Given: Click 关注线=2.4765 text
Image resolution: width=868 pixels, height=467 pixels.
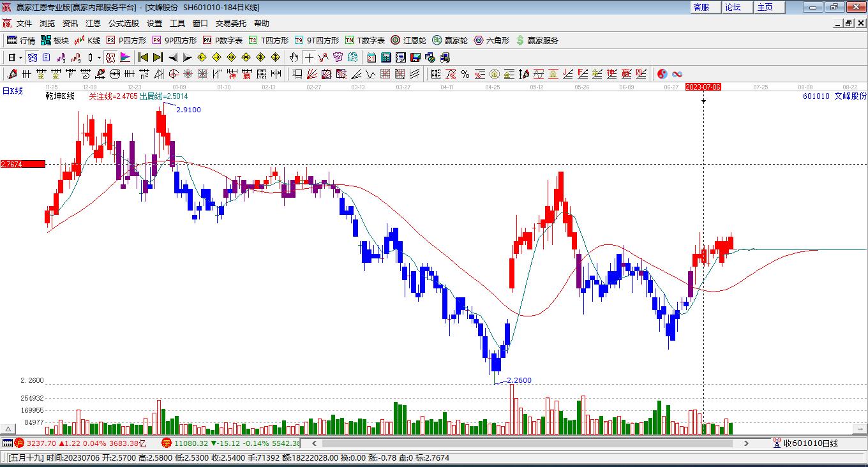Looking at the screenshot, I should pos(113,96).
